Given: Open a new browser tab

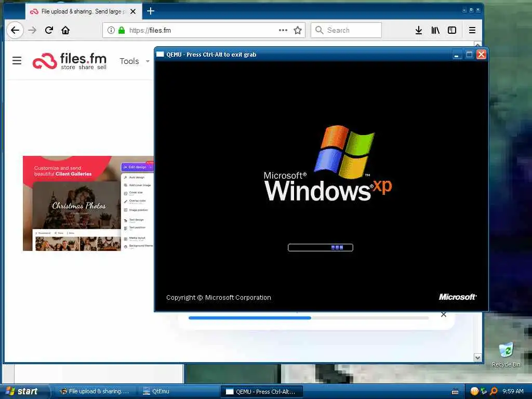Looking at the screenshot, I should click(151, 11).
